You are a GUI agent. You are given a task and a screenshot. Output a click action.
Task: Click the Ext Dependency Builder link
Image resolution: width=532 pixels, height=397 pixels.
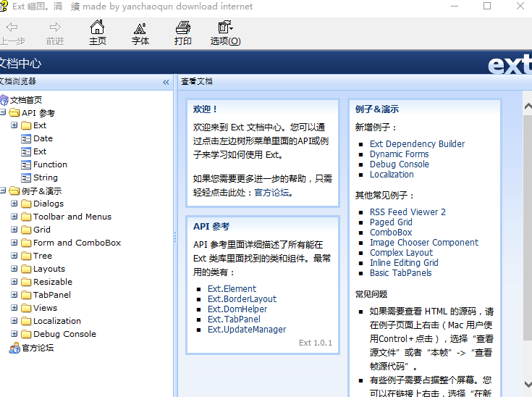417,144
